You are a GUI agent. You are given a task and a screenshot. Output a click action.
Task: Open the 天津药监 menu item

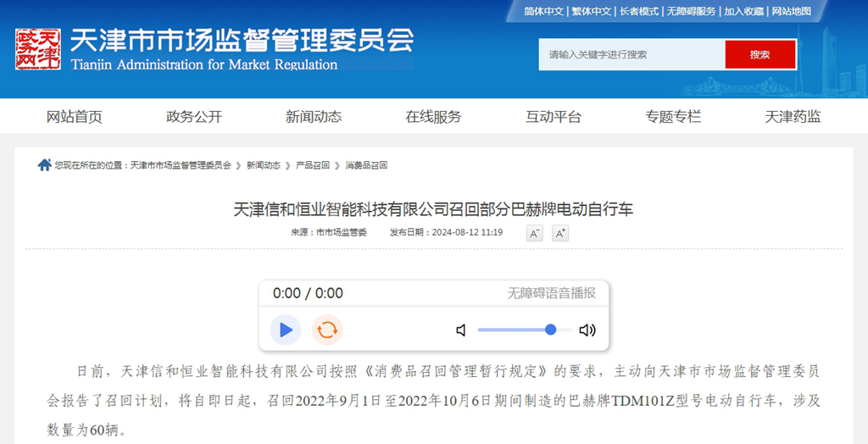[793, 117]
